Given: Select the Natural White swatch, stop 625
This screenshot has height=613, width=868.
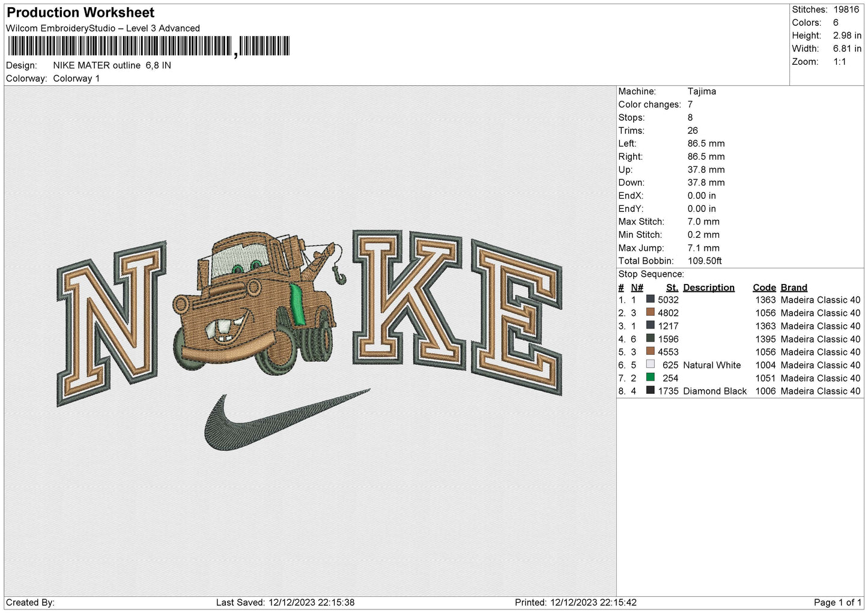Looking at the screenshot, I should (x=650, y=364).
